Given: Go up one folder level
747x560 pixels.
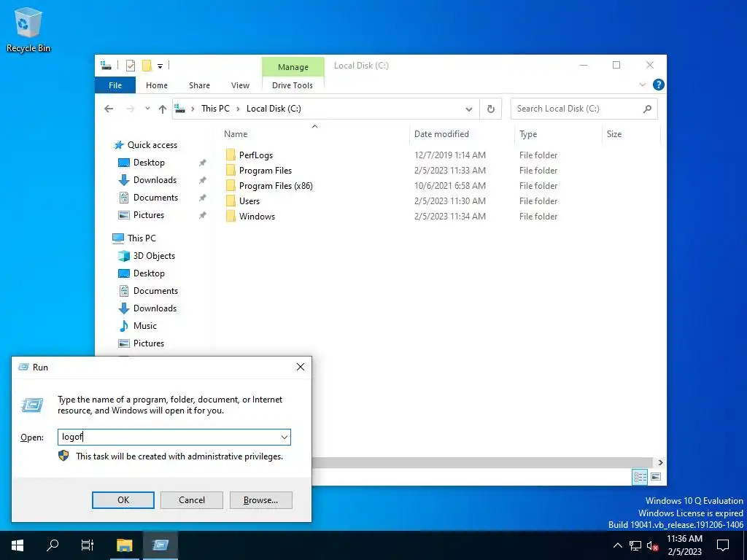Looking at the screenshot, I should (x=163, y=109).
